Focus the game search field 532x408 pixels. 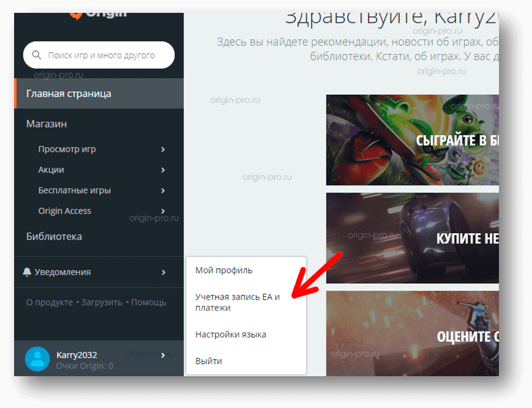tap(99, 55)
